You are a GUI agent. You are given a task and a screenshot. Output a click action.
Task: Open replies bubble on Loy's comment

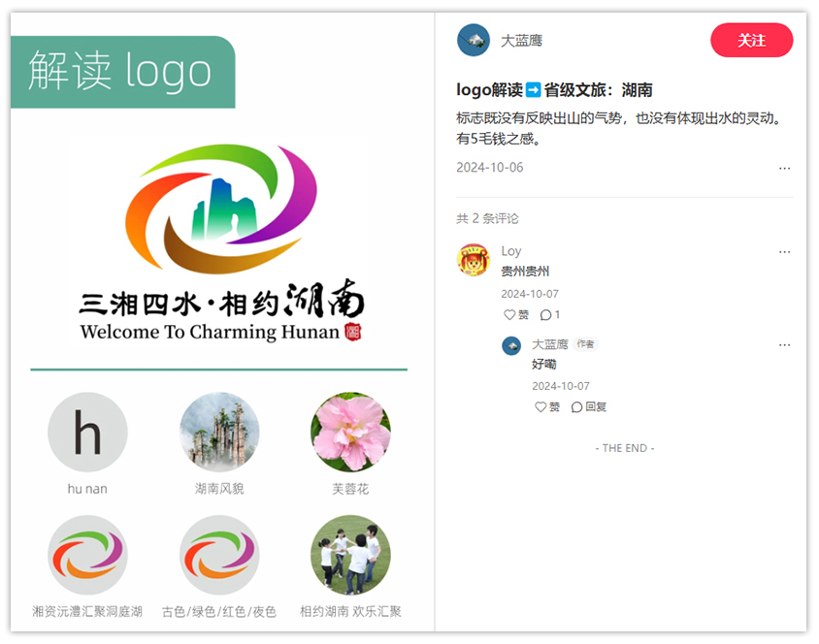click(546, 315)
